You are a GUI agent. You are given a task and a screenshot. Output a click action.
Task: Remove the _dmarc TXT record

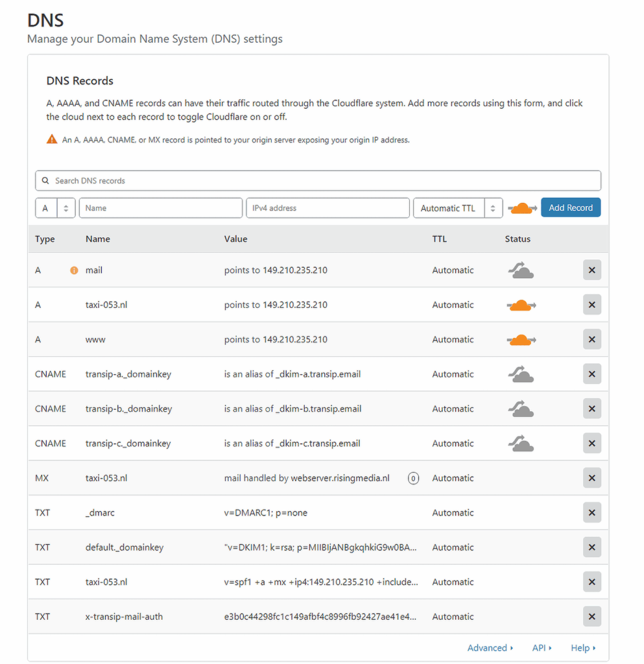pos(591,513)
